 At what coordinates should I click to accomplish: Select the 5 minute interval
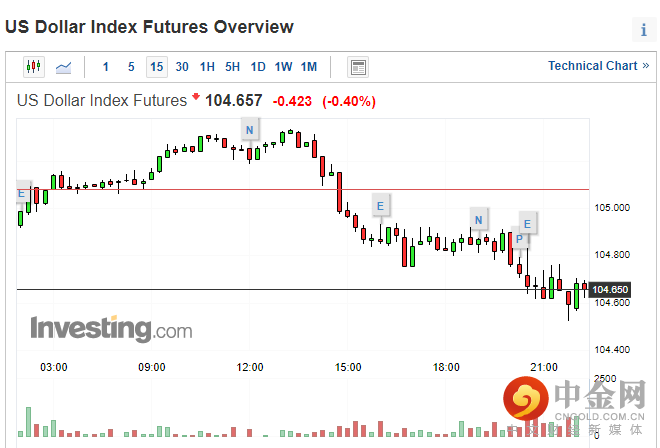pyautogui.click(x=131, y=67)
